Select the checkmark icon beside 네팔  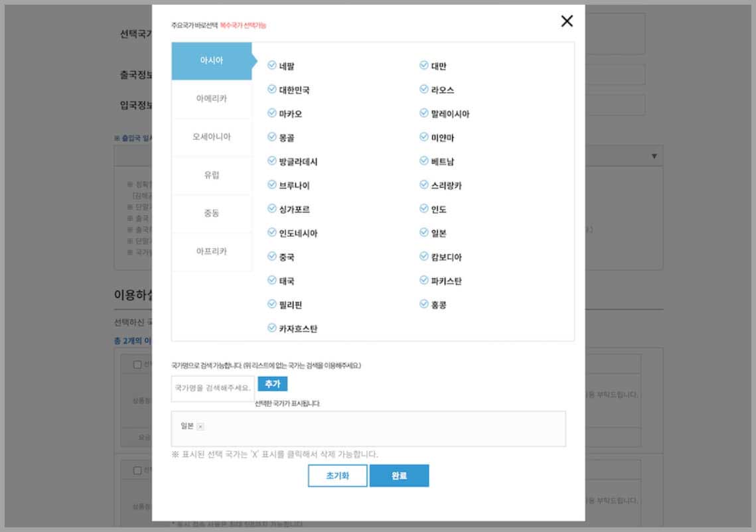272,64
